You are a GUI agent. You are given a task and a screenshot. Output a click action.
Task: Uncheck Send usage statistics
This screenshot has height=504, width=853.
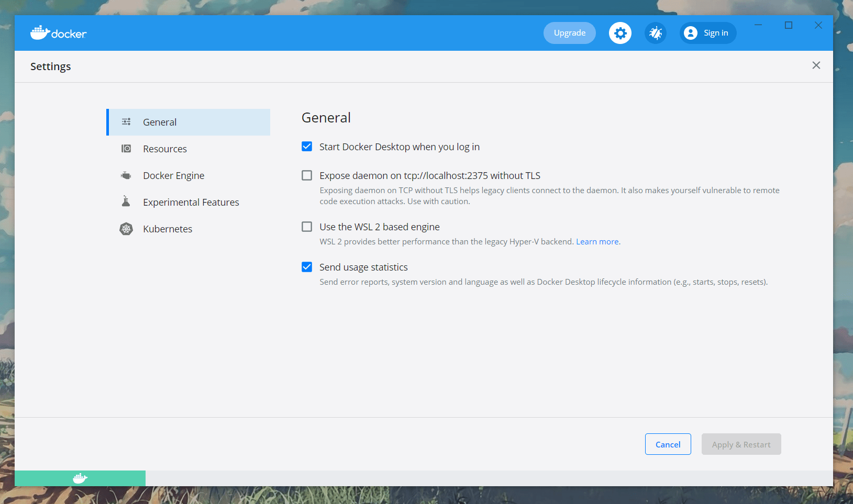[307, 267]
